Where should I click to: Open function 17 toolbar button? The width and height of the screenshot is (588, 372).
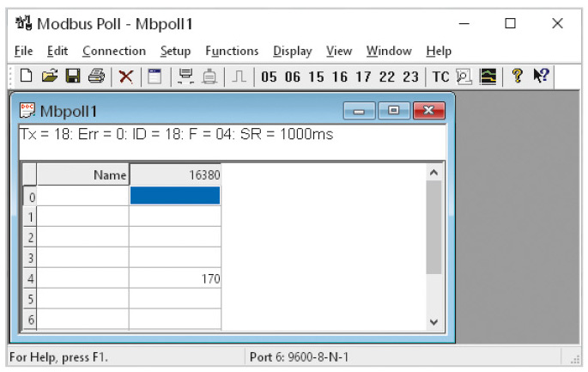[x=363, y=77]
